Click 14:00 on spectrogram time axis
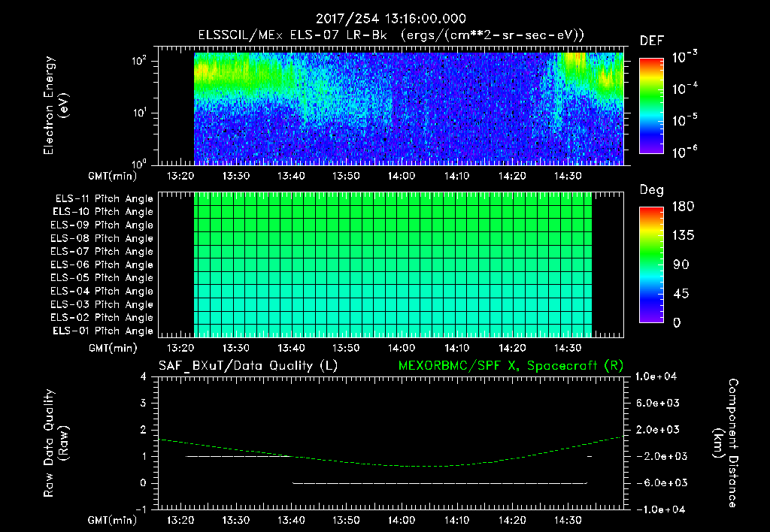Screen dimensions: 770x532 tap(402, 176)
